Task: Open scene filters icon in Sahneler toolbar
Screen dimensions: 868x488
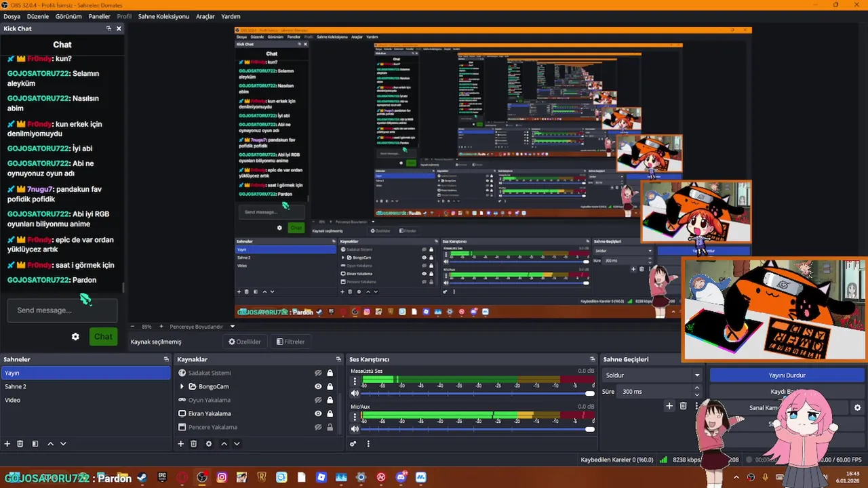Action: (x=35, y=444)
